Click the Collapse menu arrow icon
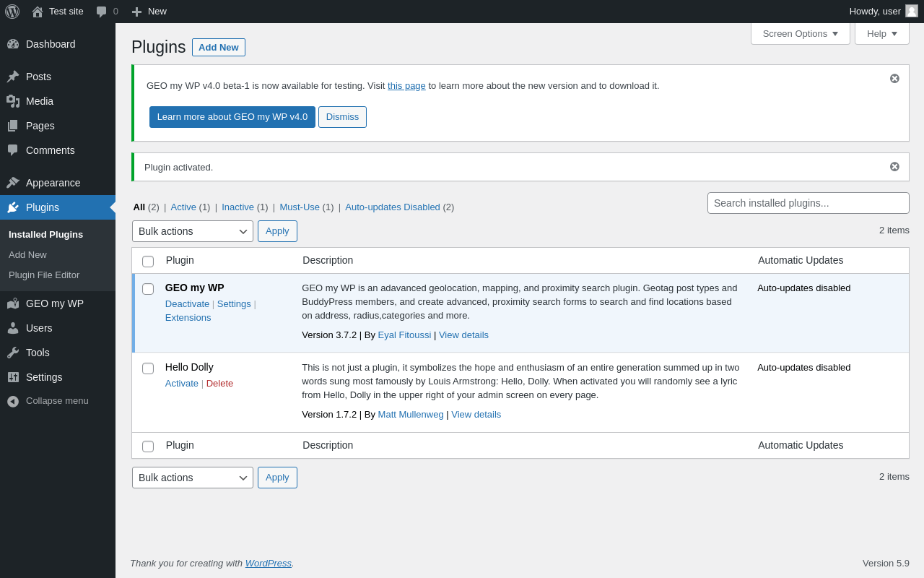This screenshot has height=578, width=924. pyautogui.click(x=13, y=401)
